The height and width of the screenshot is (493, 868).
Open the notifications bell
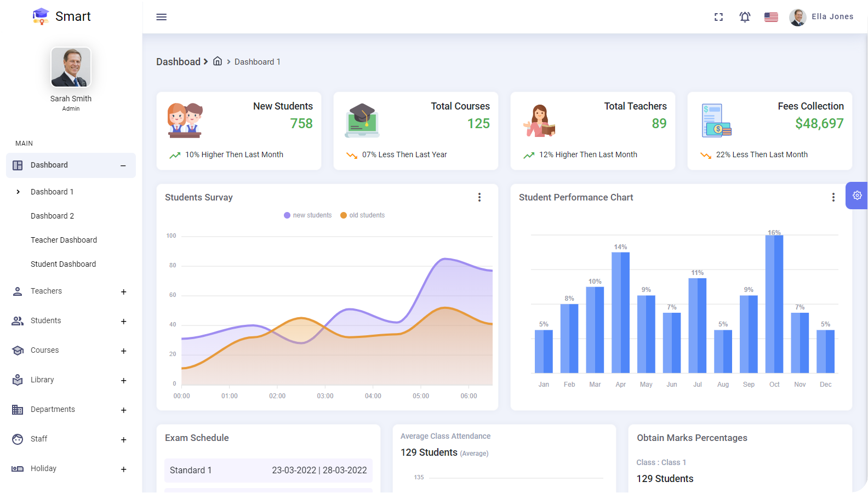coord(745,17)
